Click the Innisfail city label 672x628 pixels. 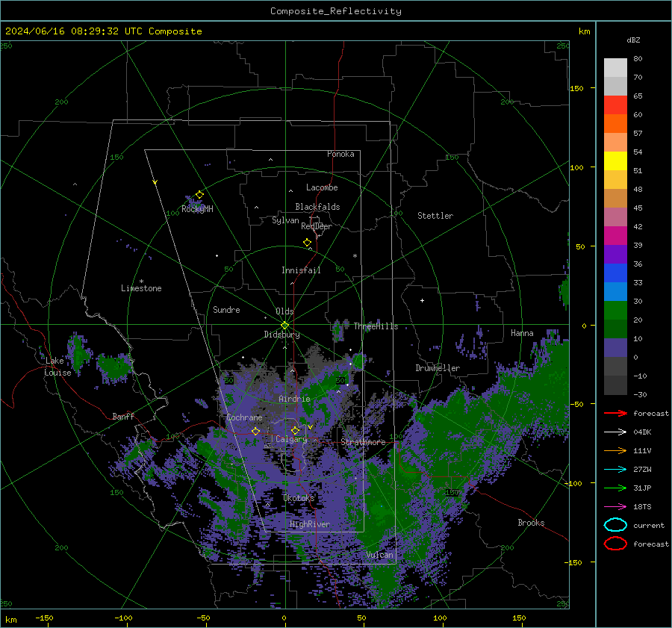tap(301, 270)
